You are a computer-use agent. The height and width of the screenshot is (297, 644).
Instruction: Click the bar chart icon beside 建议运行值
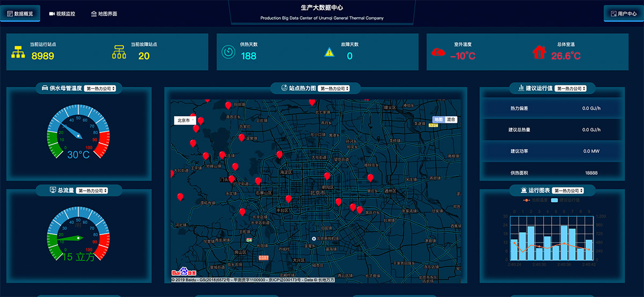(521, 88)
